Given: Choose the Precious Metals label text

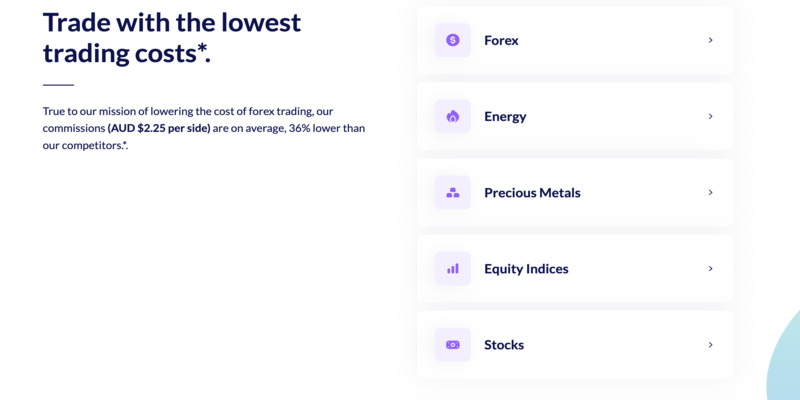Looking at the screenshot, I should tap(532, 192).
